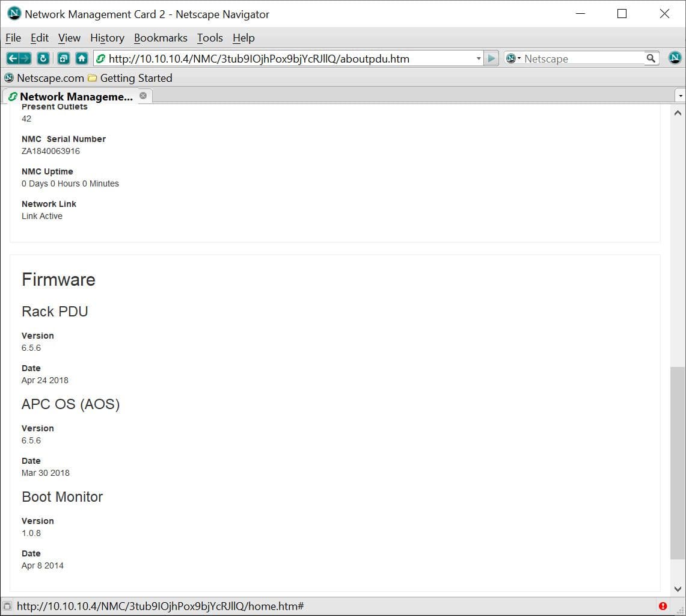Open the History menu

(x=107, y=38)
